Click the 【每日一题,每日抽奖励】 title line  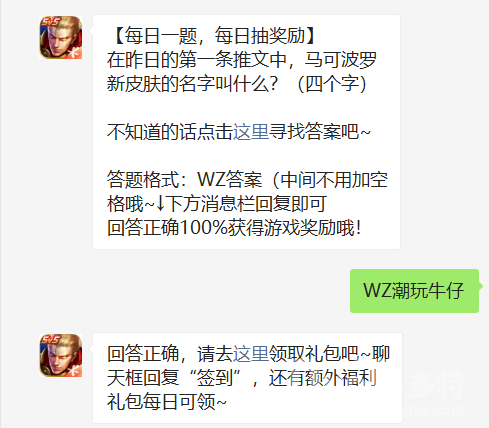214,36
